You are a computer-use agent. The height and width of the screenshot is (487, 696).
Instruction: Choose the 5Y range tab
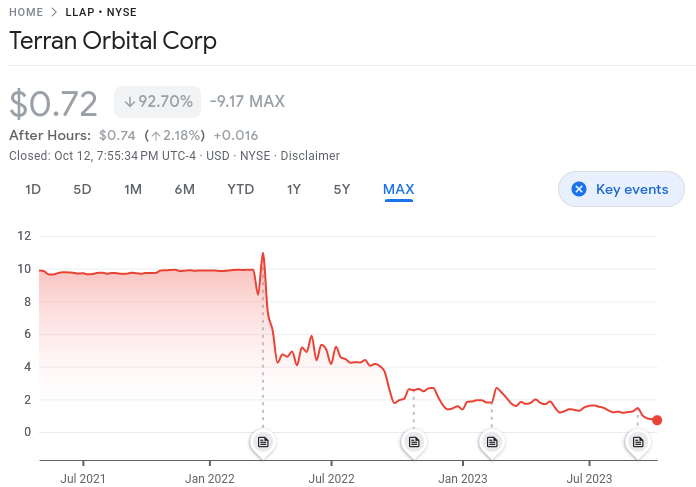pyautogui.click(x=342, y=189)
